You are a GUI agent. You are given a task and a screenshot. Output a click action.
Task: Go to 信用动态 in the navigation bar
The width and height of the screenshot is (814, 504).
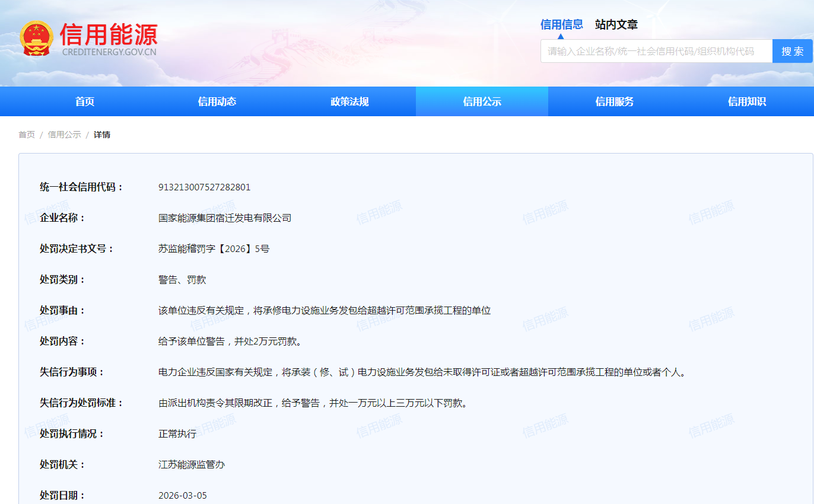pos(217,101)
